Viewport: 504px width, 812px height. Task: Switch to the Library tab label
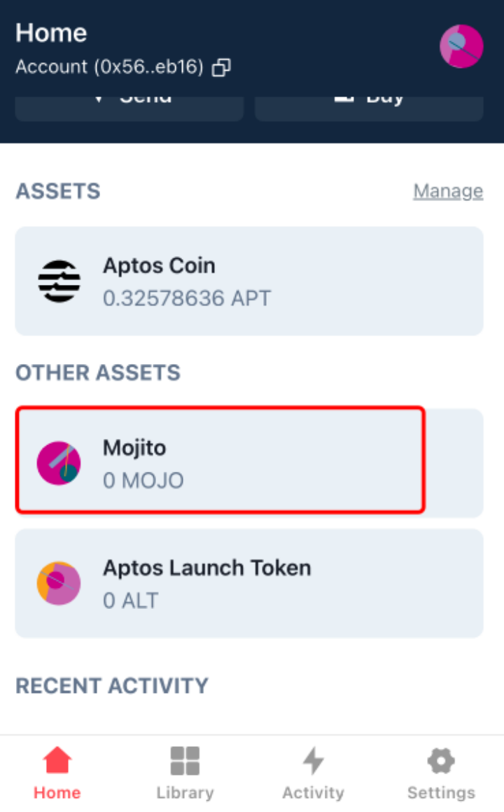[x=185, y=793]
